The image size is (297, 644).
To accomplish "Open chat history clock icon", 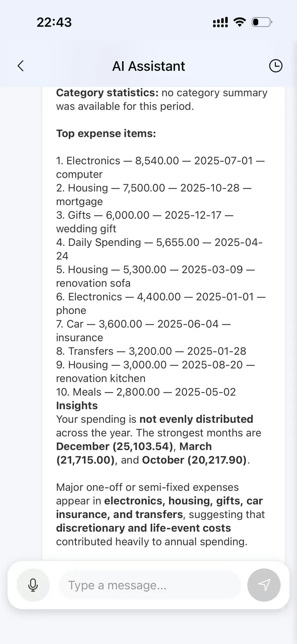I will point(276,66).
